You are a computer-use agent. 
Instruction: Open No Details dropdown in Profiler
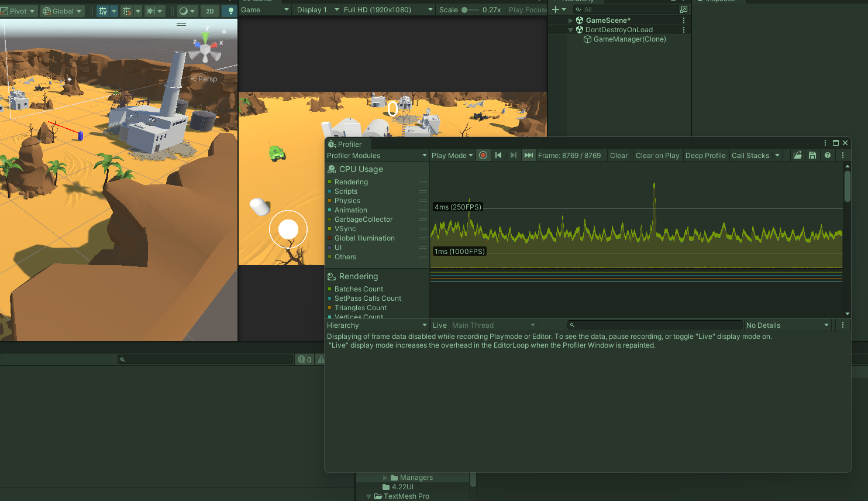coord(787,325)
